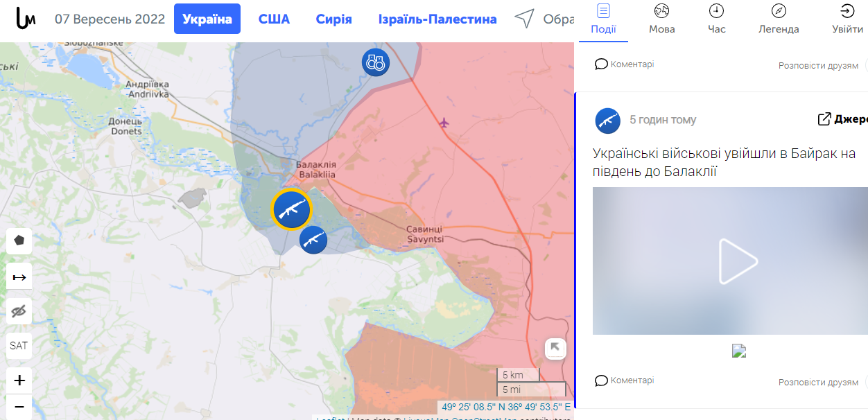Click the purple airplane marker on the map

444,123
